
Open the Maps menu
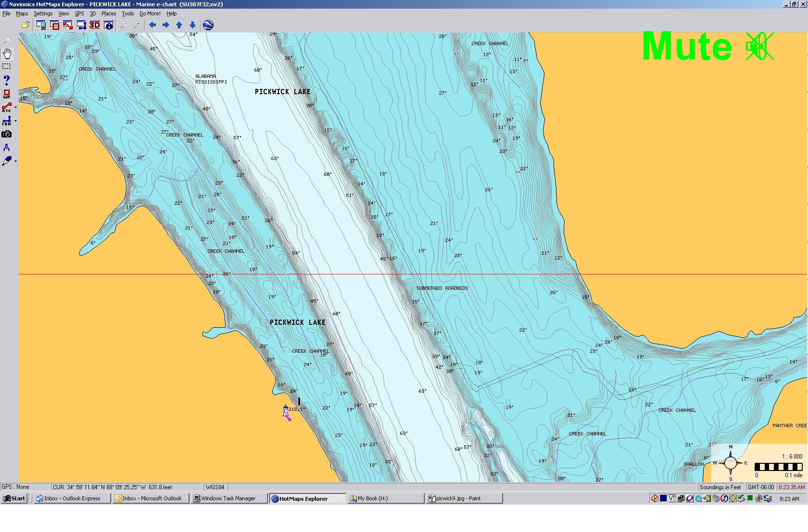[22, 13]
